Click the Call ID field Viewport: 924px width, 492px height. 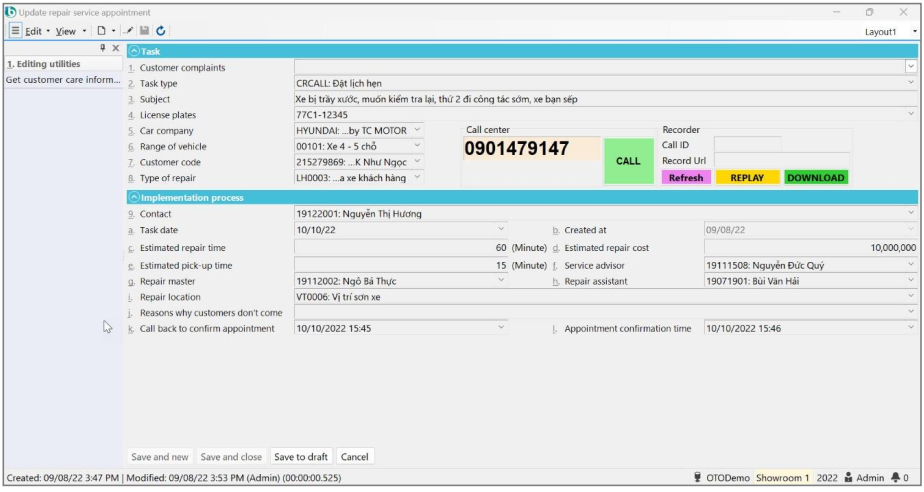coord(747,144)
